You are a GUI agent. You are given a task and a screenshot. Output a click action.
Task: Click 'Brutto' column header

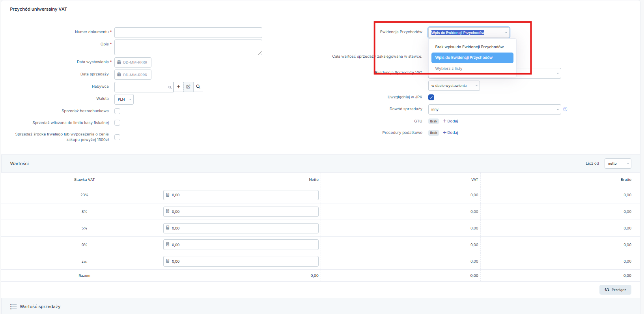tap(626, 180)
